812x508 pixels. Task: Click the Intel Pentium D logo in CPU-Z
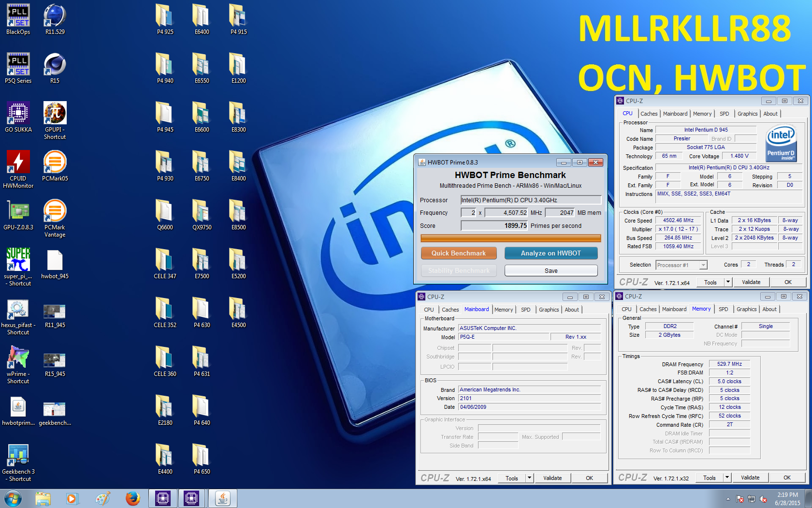tap(781, 143)
